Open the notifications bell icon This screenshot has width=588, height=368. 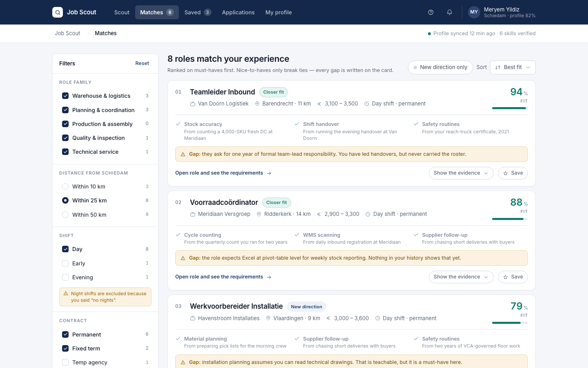click(x=450, y=12)
